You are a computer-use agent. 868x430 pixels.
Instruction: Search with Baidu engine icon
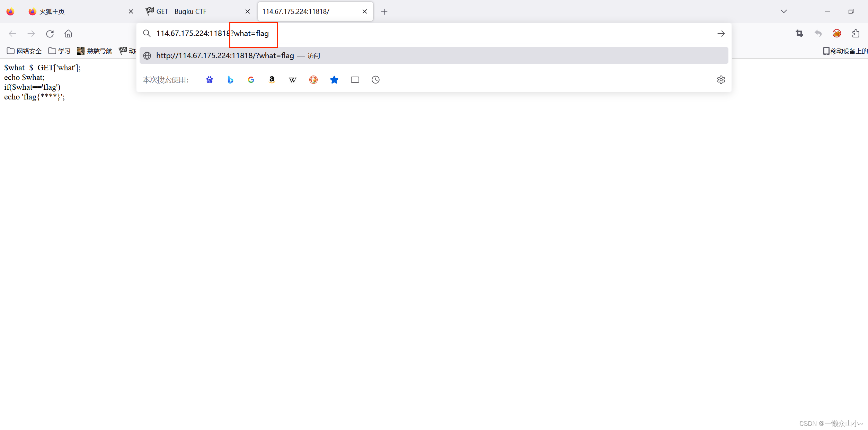tap(210, 80)
